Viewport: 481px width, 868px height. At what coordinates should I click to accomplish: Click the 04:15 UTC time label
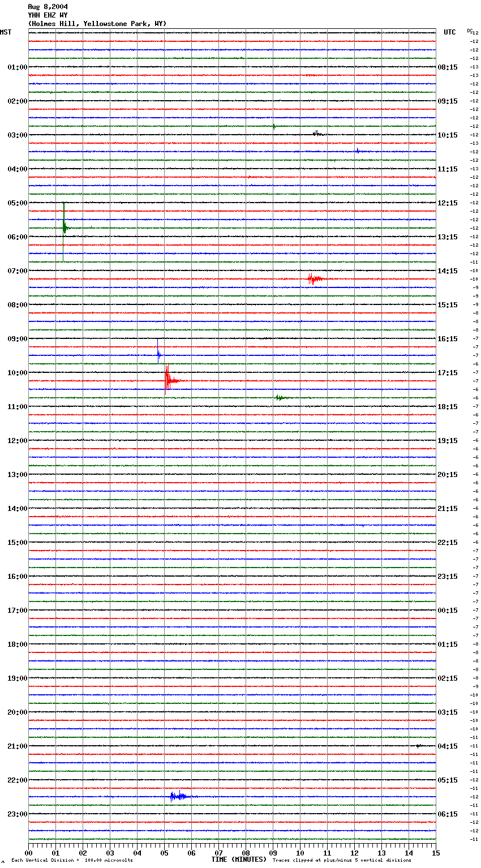pos(448,746)
